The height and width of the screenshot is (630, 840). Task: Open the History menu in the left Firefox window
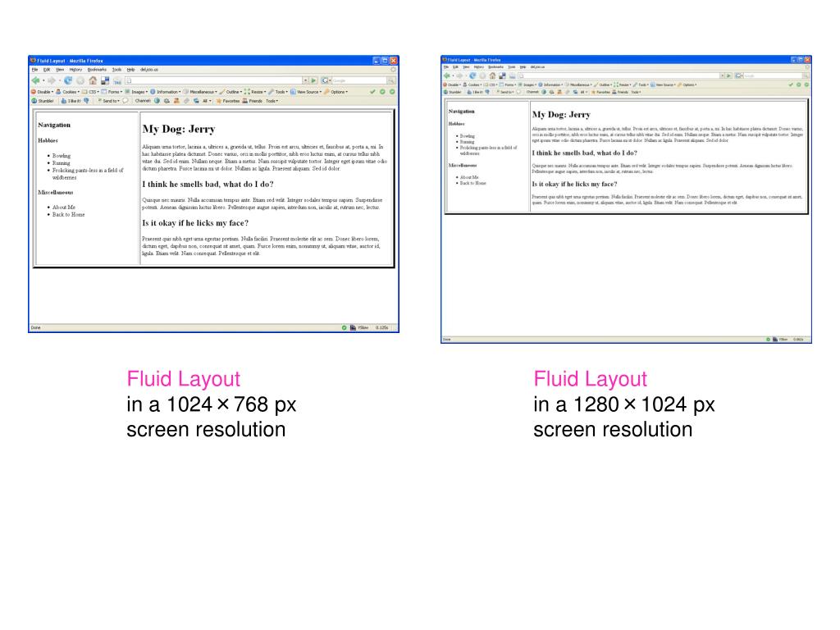(x=75, y=70)
